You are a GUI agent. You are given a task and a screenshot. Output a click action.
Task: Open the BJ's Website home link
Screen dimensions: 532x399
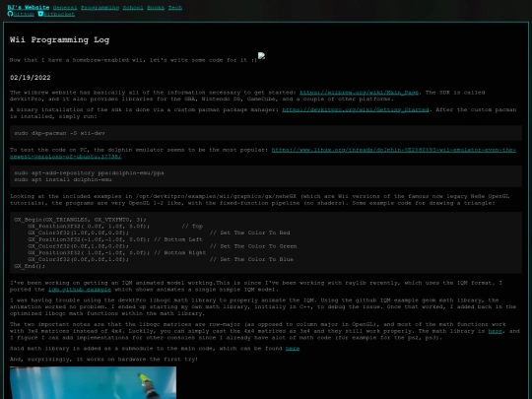pyautogui.click(x=29, y=8)
